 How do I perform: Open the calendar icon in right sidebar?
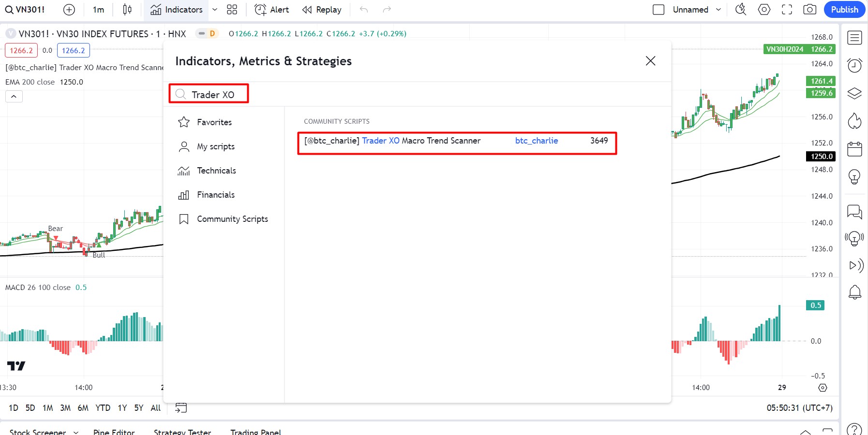854,149
